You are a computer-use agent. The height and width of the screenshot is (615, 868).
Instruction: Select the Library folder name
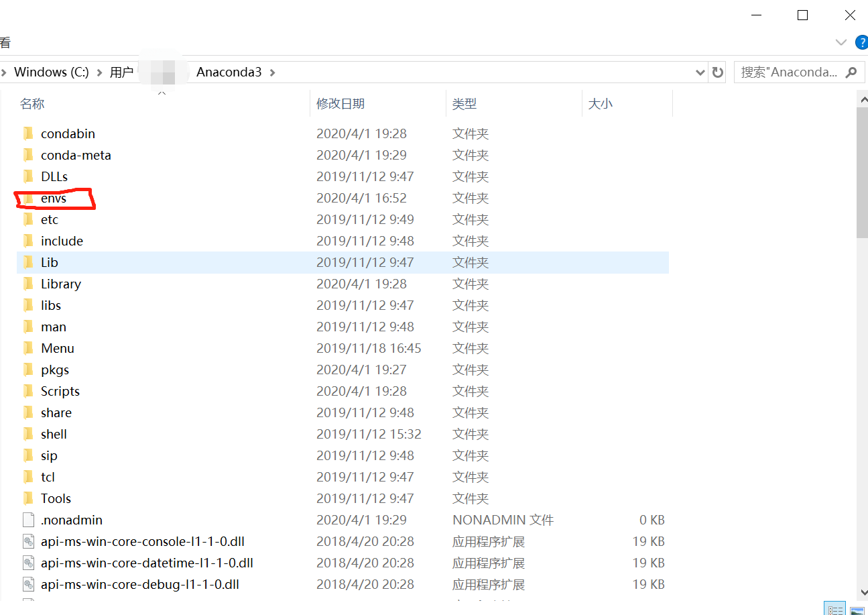pyautogui.click(x=61, y=284)
